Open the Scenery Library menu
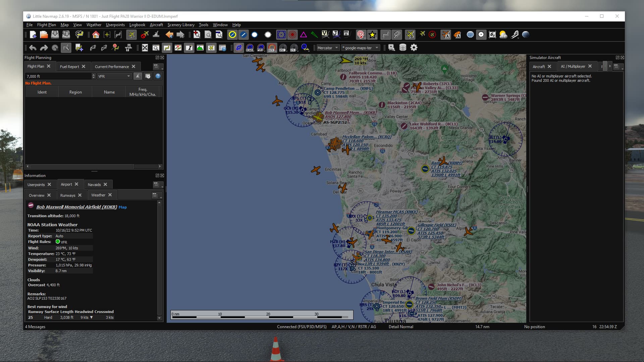Image resolution: width=644 pixels, height=362 pixels. coord(181,25)
